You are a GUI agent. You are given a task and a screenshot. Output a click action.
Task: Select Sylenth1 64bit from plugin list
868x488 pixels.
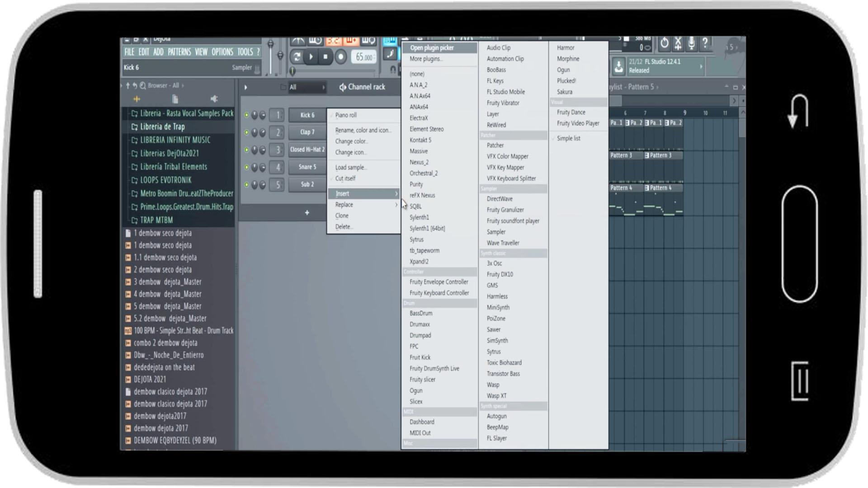click(x=427, y=228)
